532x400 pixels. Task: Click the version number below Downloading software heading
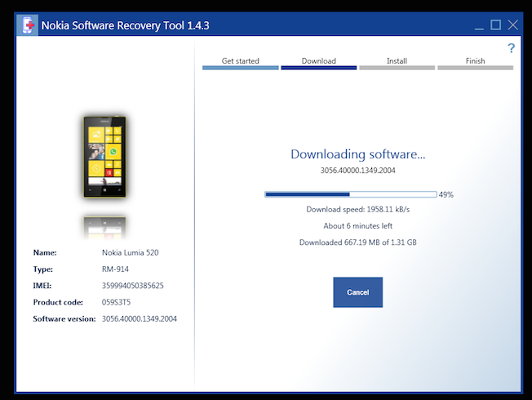[x=357, y=171]
